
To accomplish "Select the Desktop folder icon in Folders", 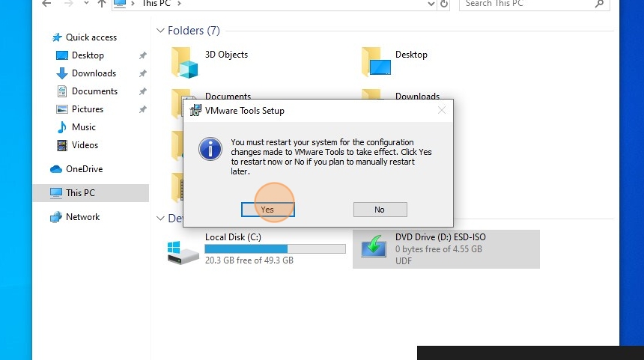I will pyautogui.click(x=376, y=61).
